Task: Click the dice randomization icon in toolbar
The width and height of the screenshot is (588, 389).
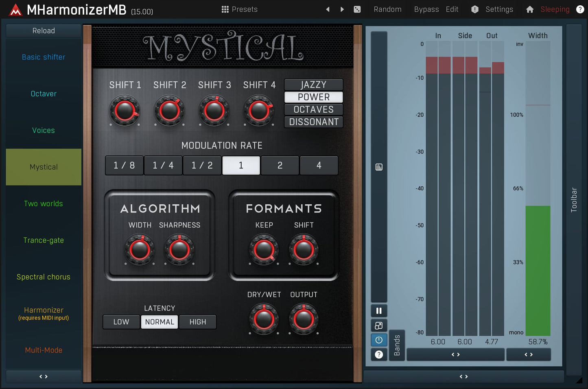Action: tap(357, 9)
